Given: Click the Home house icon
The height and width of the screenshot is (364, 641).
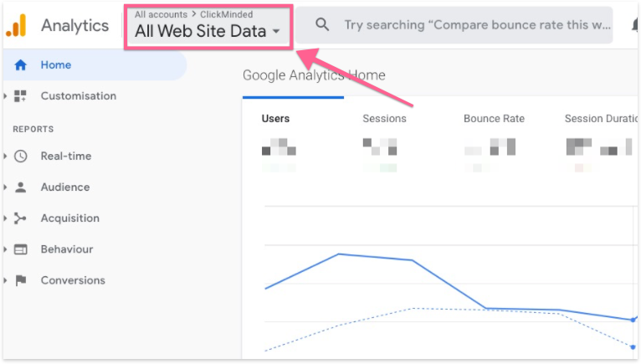Looking at the screenshot, I should point(21,65).
